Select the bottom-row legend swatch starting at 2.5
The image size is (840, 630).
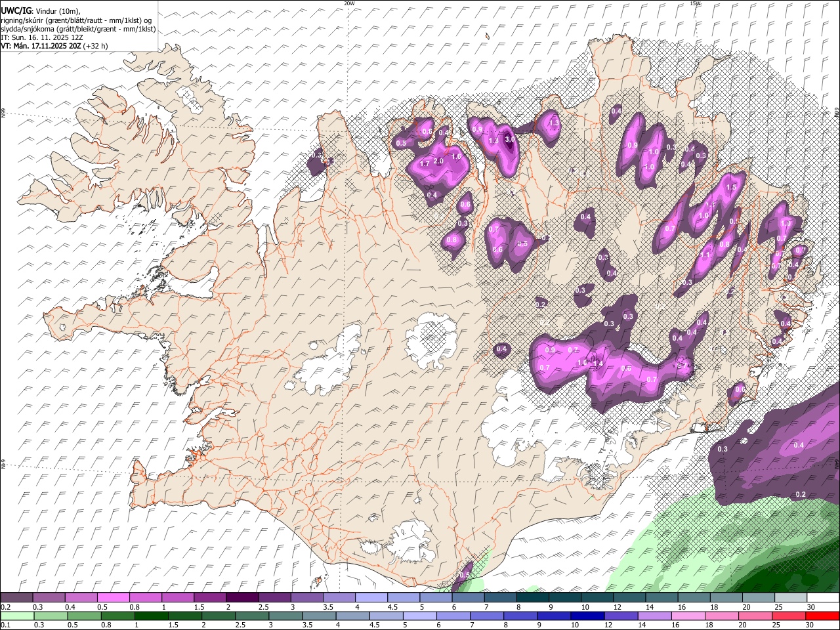[252, 616]
